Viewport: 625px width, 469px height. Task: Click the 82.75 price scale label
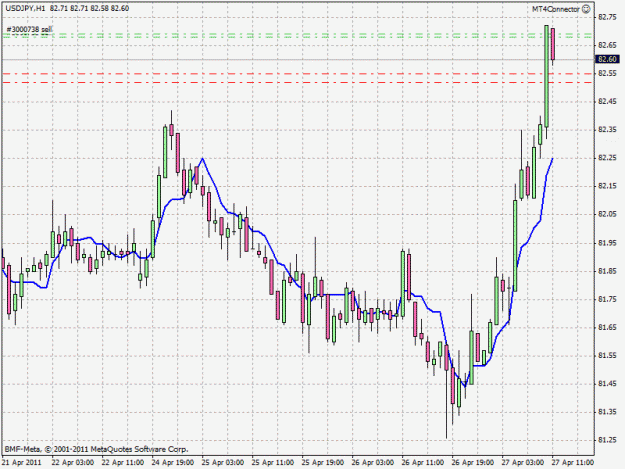tap(607, 17)
